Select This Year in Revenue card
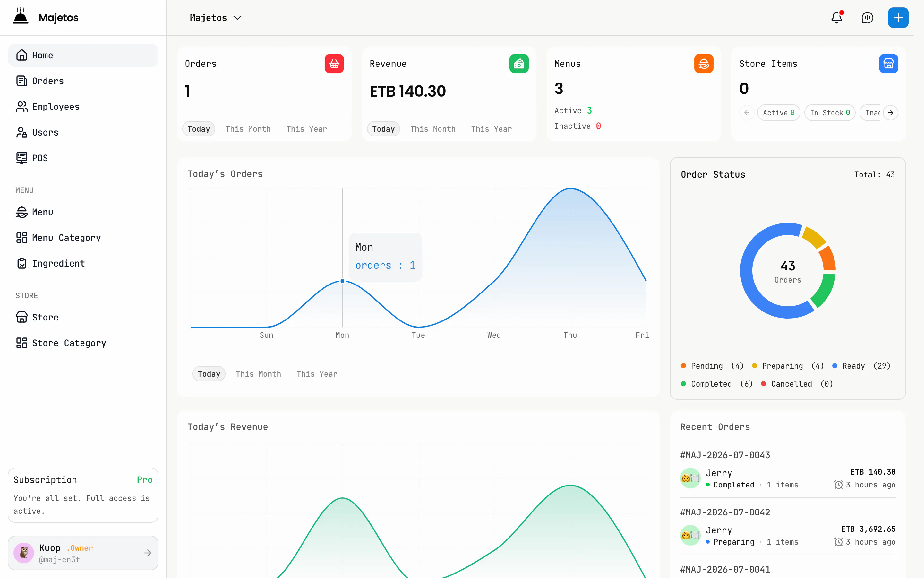The image size is (924, 578). (492, 129)
